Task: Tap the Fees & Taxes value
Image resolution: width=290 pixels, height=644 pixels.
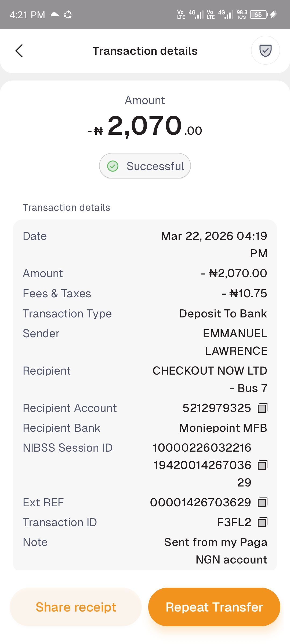Action: pyautogui.click(x=244, y=294)
